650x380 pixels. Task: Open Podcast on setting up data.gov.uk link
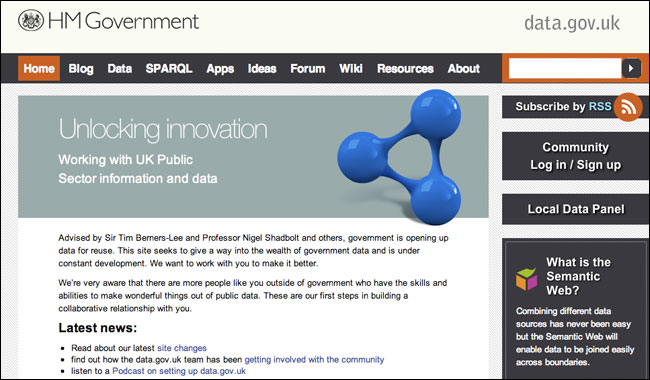(179, 370)
